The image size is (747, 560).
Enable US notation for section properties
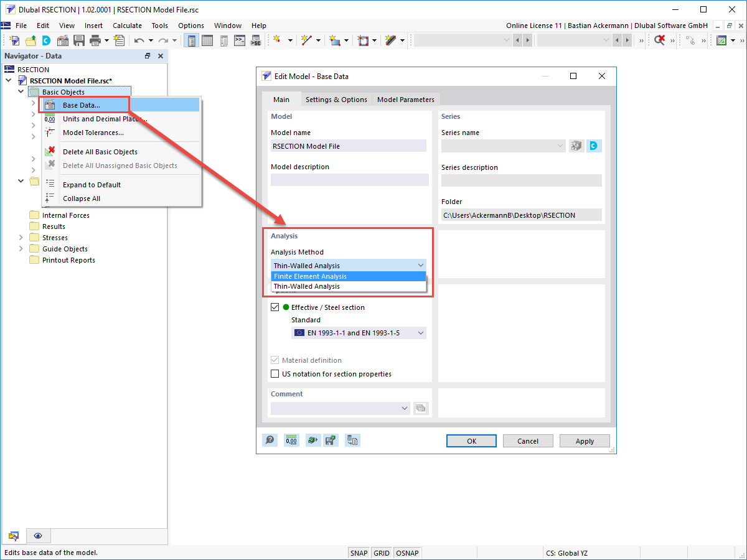tap(275, 374)
